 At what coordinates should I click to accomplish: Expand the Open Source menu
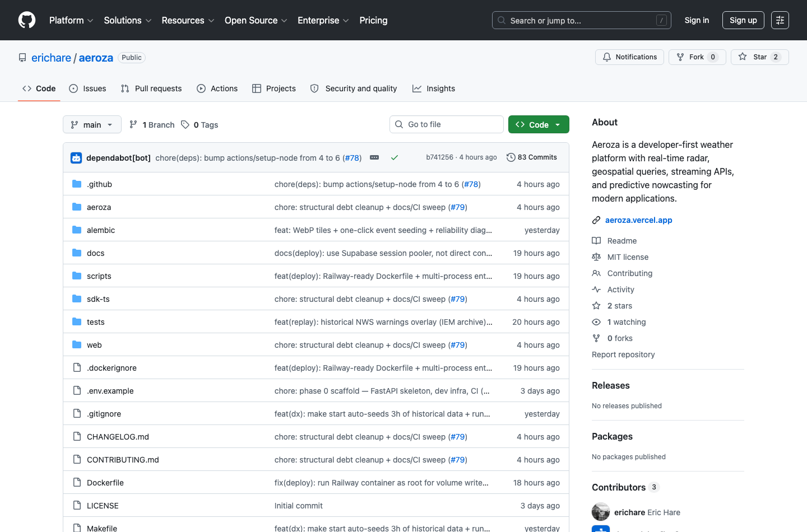(x=256, y=20)
